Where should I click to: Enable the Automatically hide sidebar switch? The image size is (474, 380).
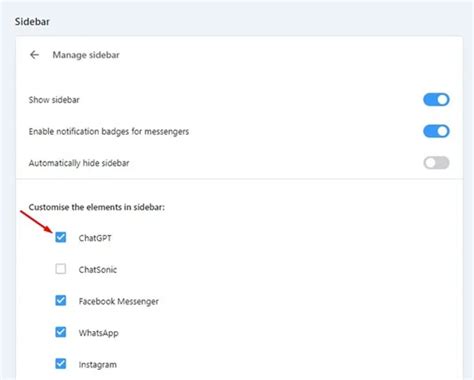pos(436,163)
